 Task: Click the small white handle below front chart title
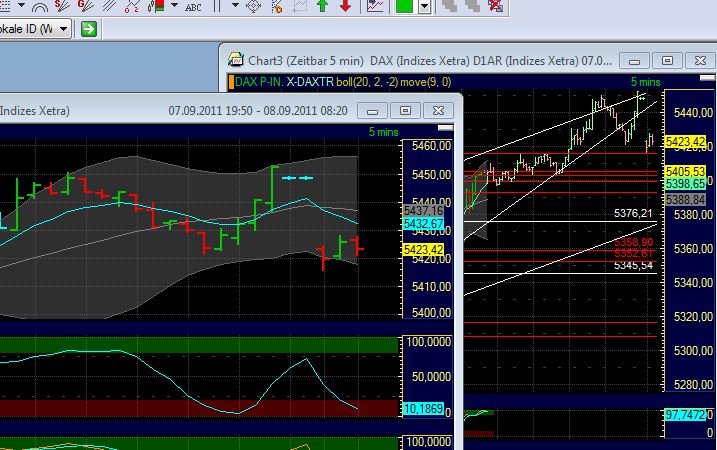coord(445,128)
